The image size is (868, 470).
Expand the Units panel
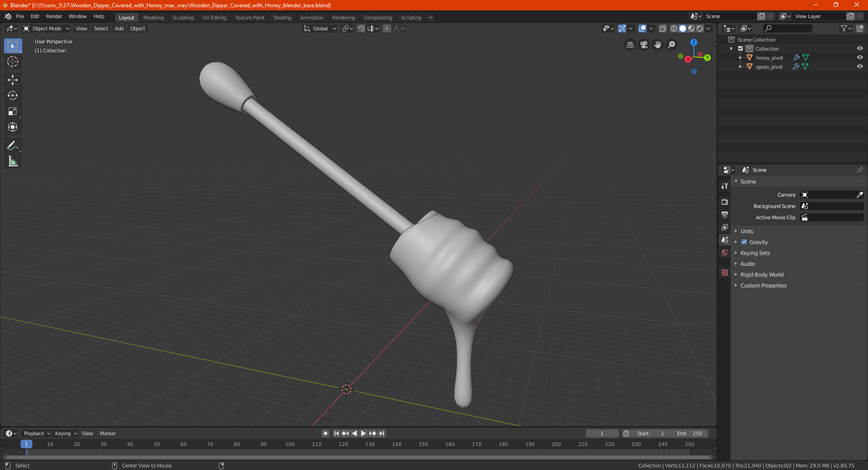coord(746,231)
